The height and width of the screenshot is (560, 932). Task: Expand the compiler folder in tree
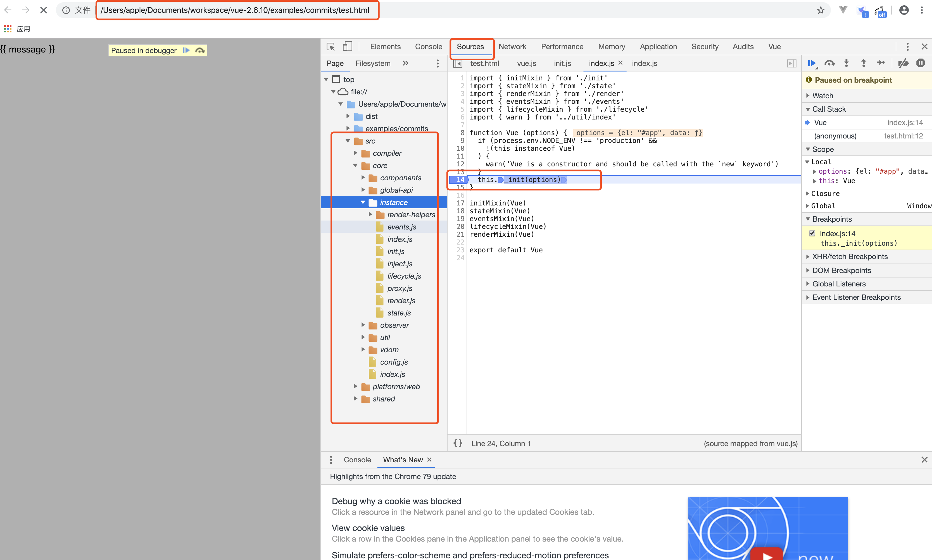pos(355,153)
